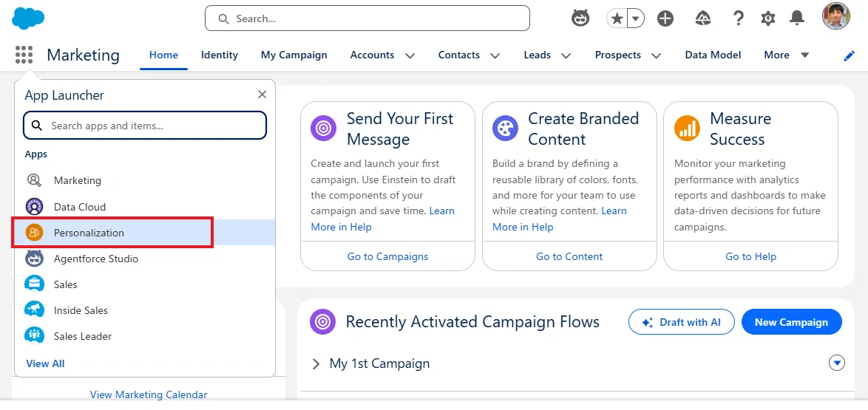Screen dimensions: 868x410
Task: Select the Inside Sales app icon
Action: tap(34, 310)
